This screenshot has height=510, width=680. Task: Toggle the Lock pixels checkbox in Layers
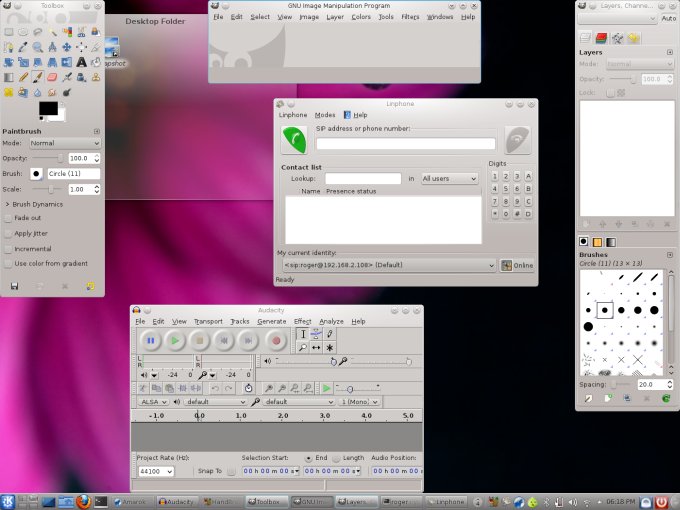pyautogui.click(x=611, y=93)
